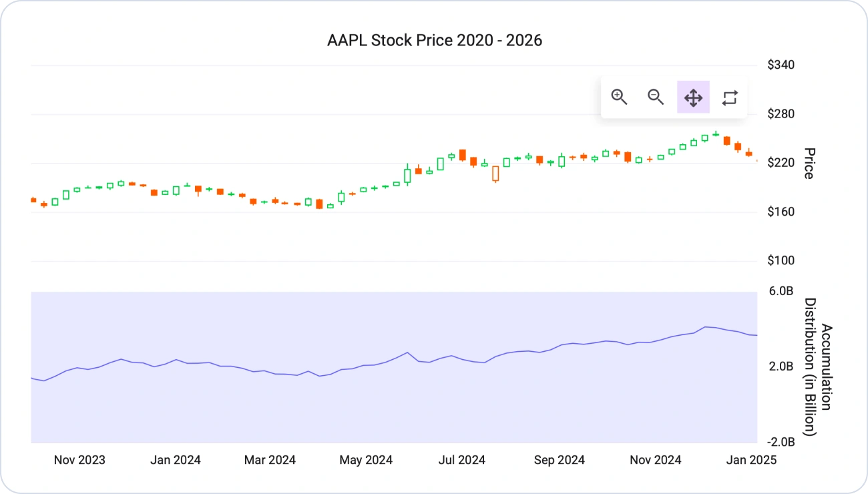Click the Price axis title
The width and height of the screenshot is (868, 494).
click(809, 163)
